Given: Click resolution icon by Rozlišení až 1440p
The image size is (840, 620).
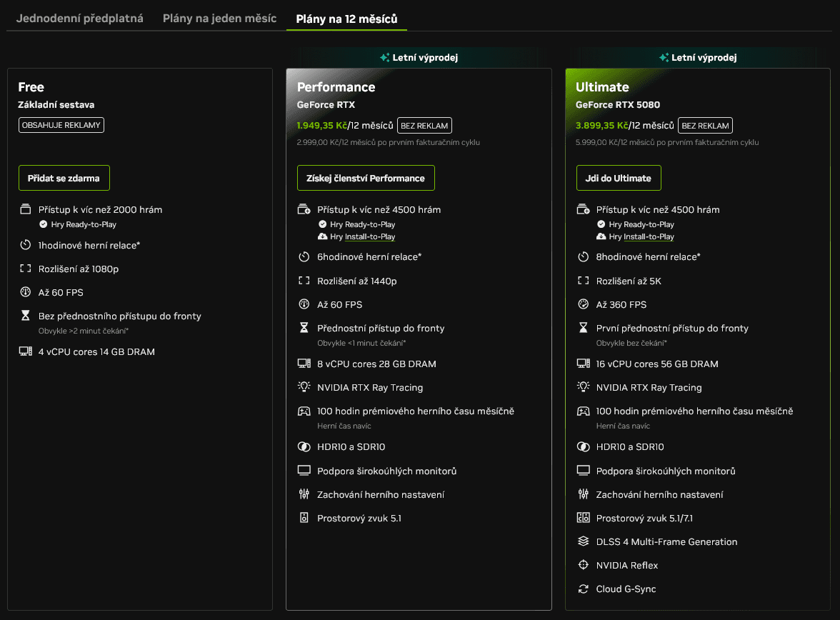Looking at the screenshot, I should [x=304, y=280].
